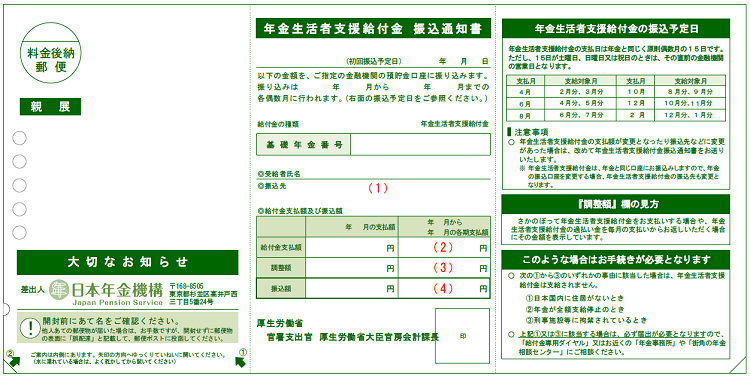Image resolution: width=750 pixels, height=376 pixels.
Task: Click the red (3) marker in 調整額 row
Action: [442, 268]
